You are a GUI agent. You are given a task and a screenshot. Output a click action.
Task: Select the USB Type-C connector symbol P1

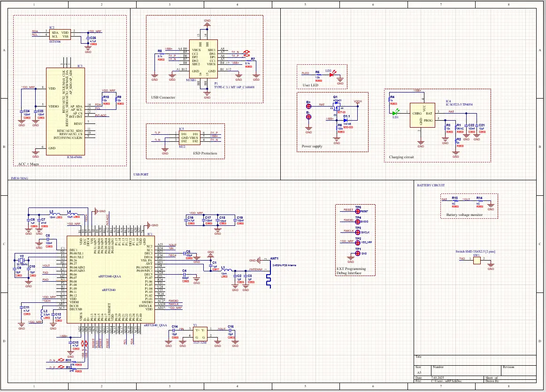(x=203, y=59)
